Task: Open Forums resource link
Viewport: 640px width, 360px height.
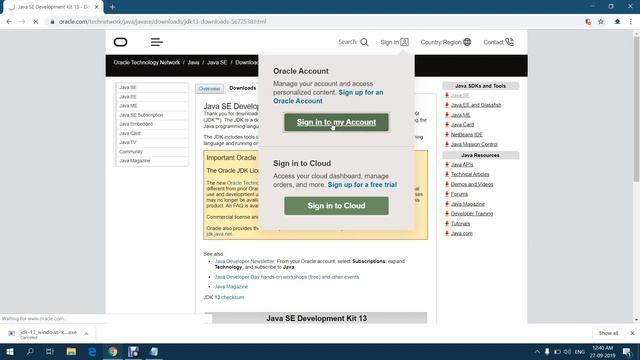Action: point(459,194)
